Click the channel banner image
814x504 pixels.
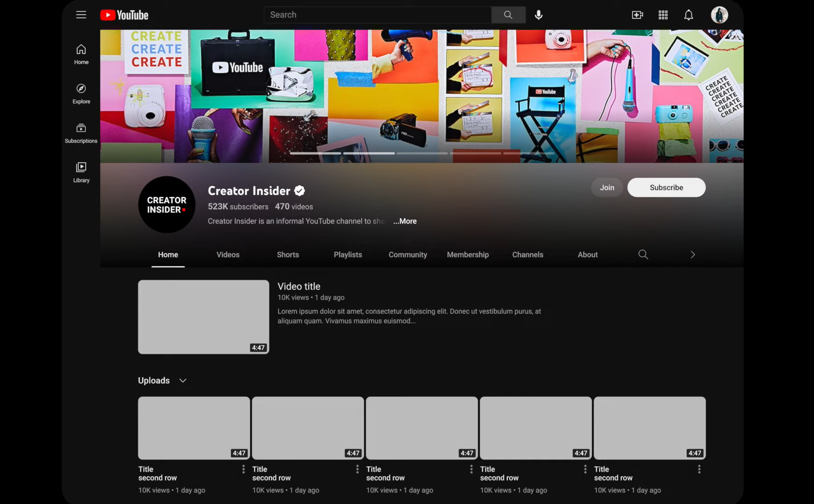[422, 96]
